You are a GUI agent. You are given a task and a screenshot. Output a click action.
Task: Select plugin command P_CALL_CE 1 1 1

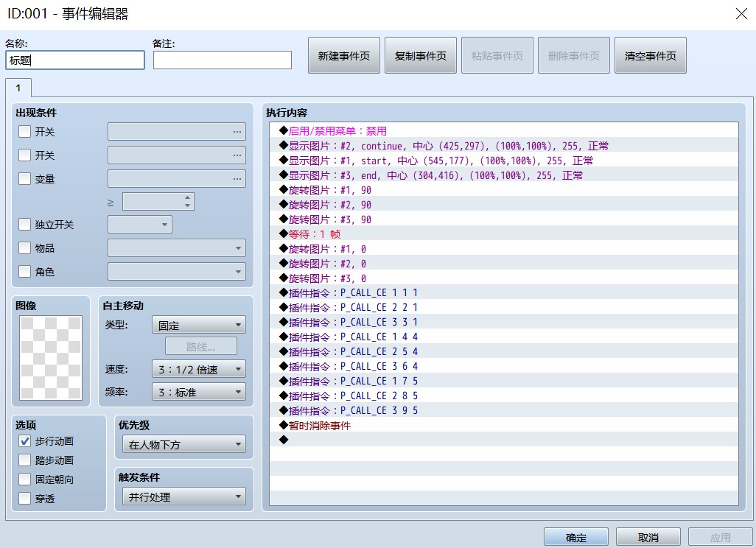[x=504, y=292]
